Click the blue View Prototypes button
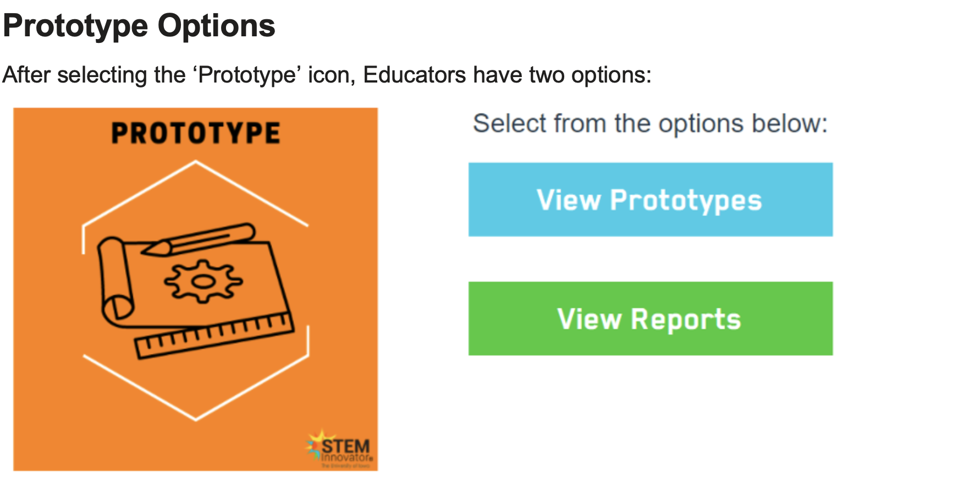The height and width of the screenshot is (482, 980). pos(650,200)
